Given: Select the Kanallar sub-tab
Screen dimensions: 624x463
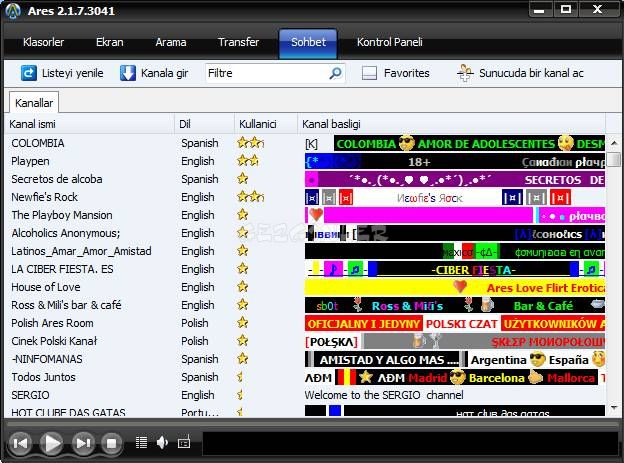Looking at the screenshot, I should [x=34, y=103].
